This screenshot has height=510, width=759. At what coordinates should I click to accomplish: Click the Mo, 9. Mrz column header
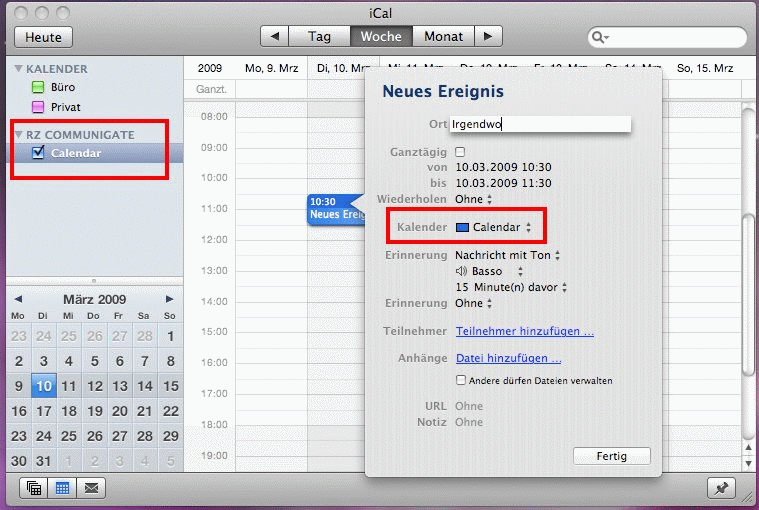point(272,68)
